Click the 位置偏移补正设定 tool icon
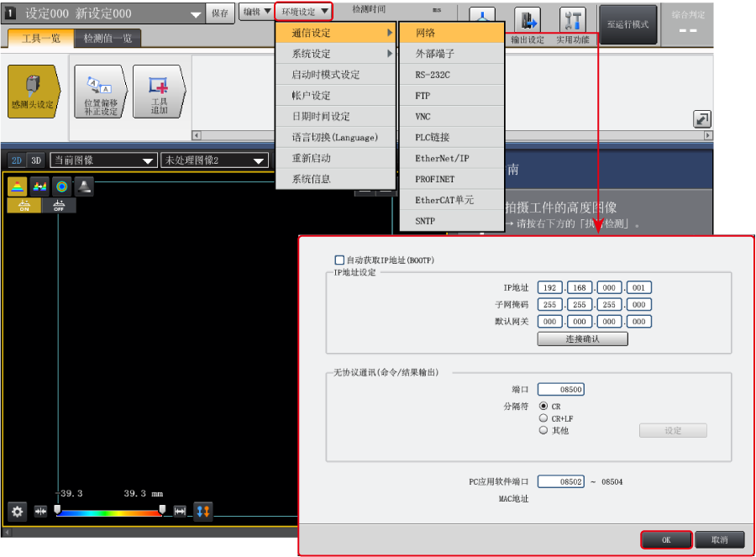The height and width of the screenshot is (557, 756). click(x=100, y=91)
